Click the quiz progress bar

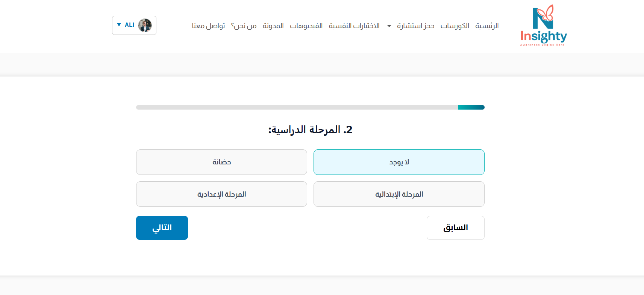coord(310,107)
